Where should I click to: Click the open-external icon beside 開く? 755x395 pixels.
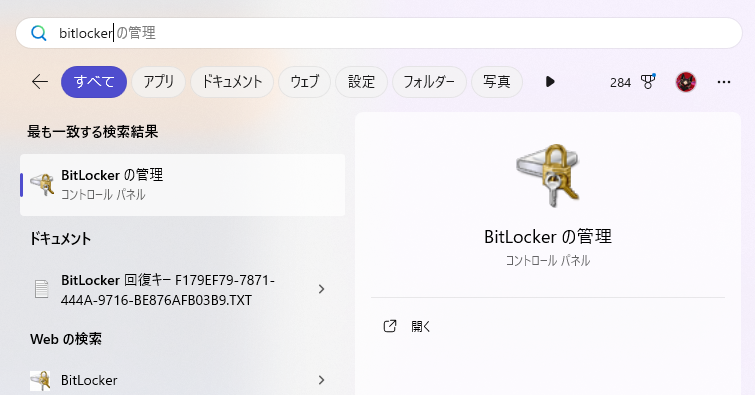(x=390, y=326)
